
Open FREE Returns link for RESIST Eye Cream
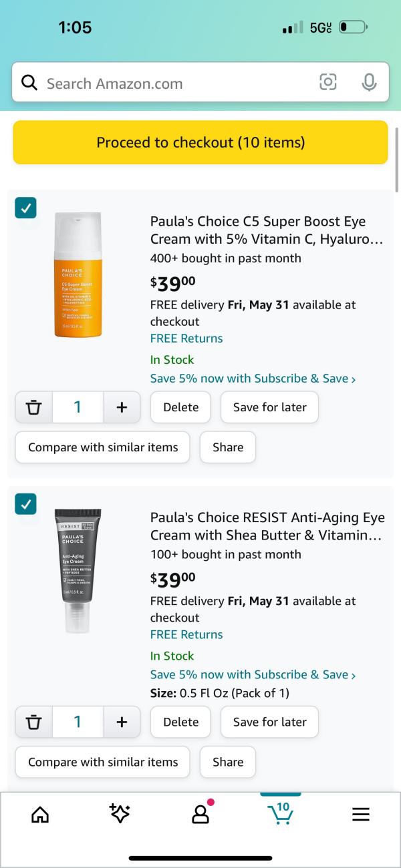coord(186,634)
